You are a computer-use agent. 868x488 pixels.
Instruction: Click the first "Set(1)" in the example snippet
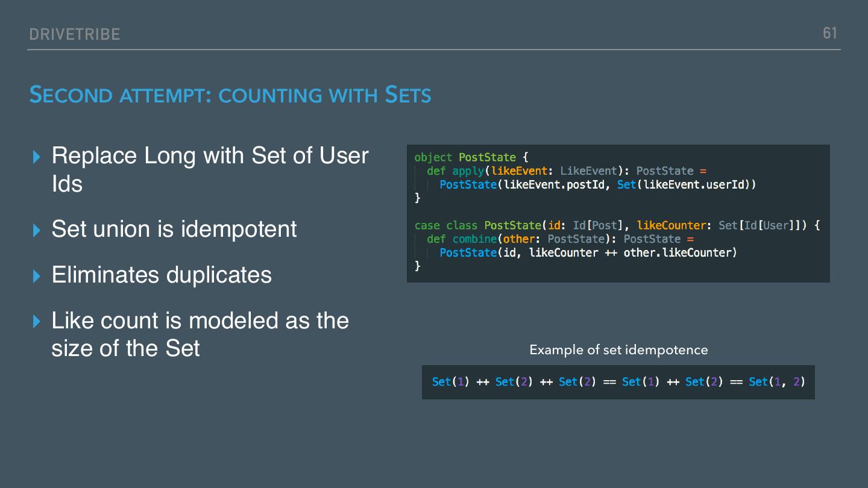point(450,382)
